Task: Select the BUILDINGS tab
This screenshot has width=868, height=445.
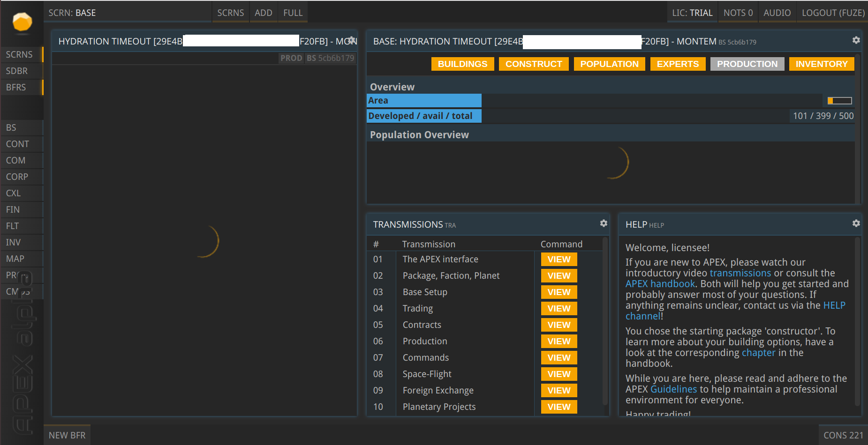Action: coord(462,64)
